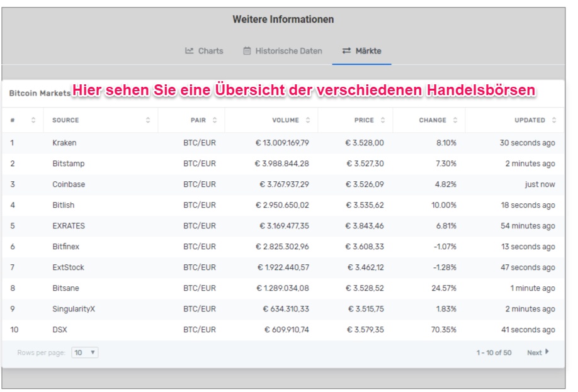
Task: Select the Bitlish source entry
Action: [x=63, y=205]
